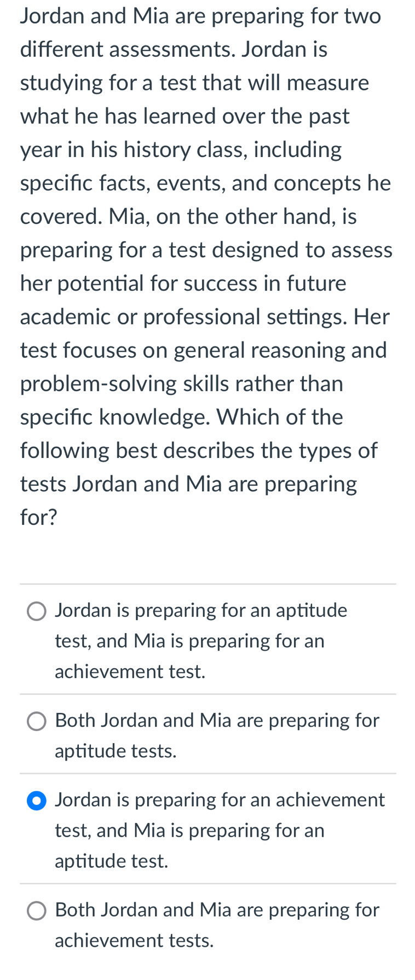Click the "achievement test." line in the first option
Screen dimensions: 415x980
pyautogui.click(x=130, y=671)
